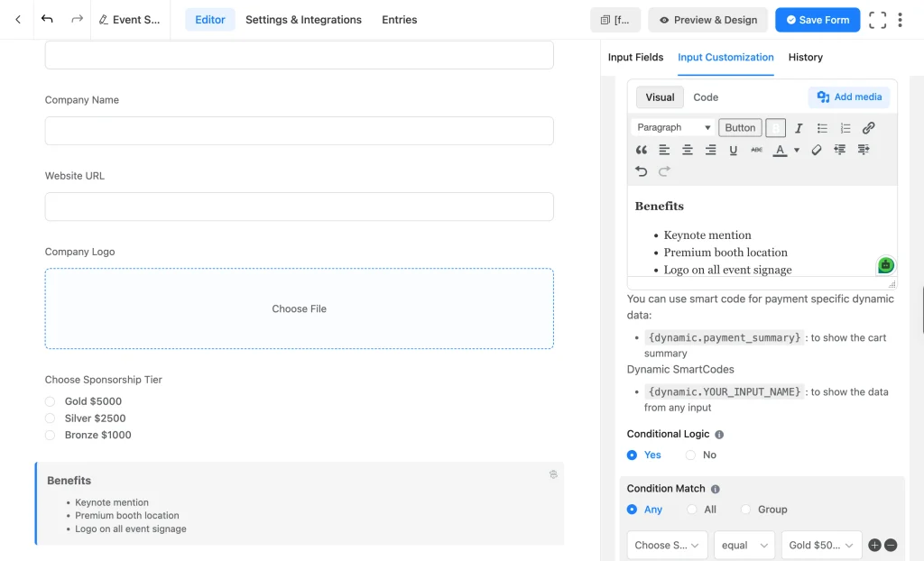924x561 pixels.
Task: Toggle italic formatting
Action: pyautogui.click(x=799, y=128)
